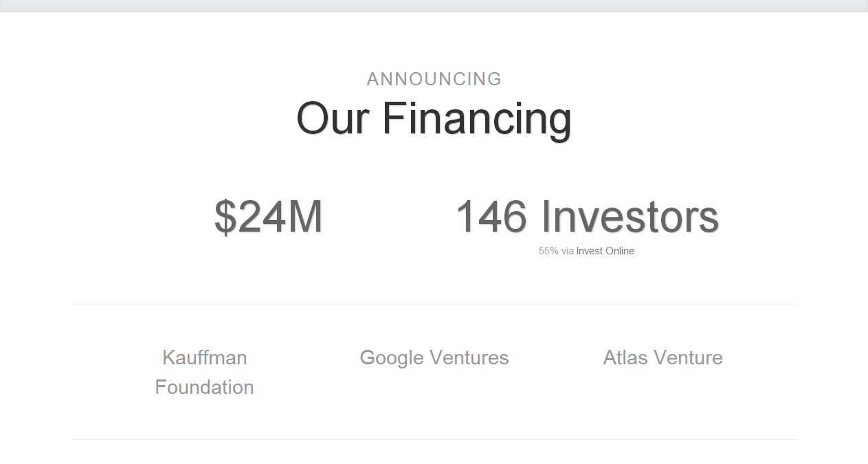
Task: Click the gray bar at page top
Action: point(434,5)
